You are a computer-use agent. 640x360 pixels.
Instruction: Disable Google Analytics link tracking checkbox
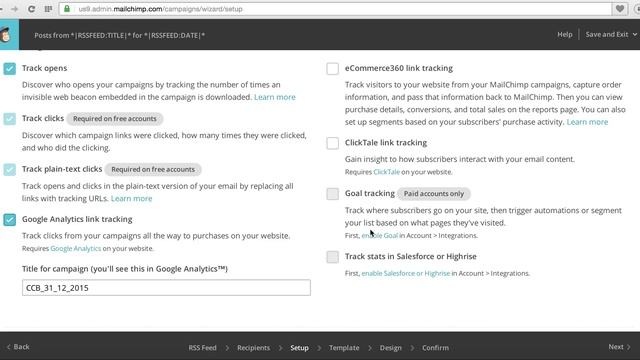10,220
